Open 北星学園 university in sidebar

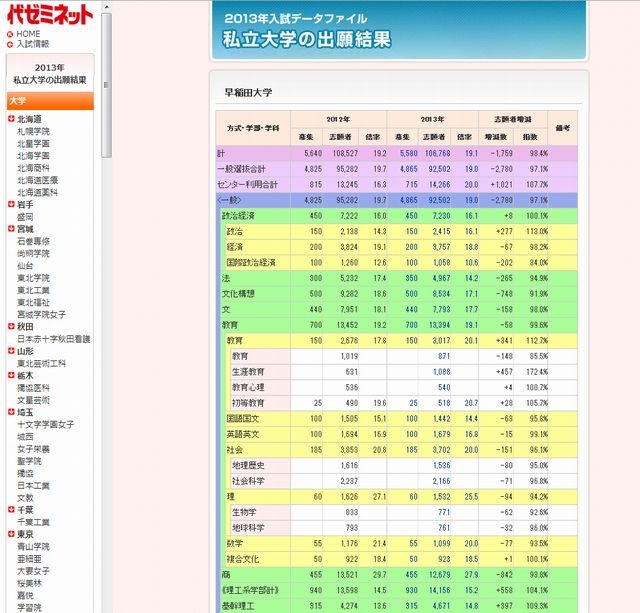click(x=33, y=144)
